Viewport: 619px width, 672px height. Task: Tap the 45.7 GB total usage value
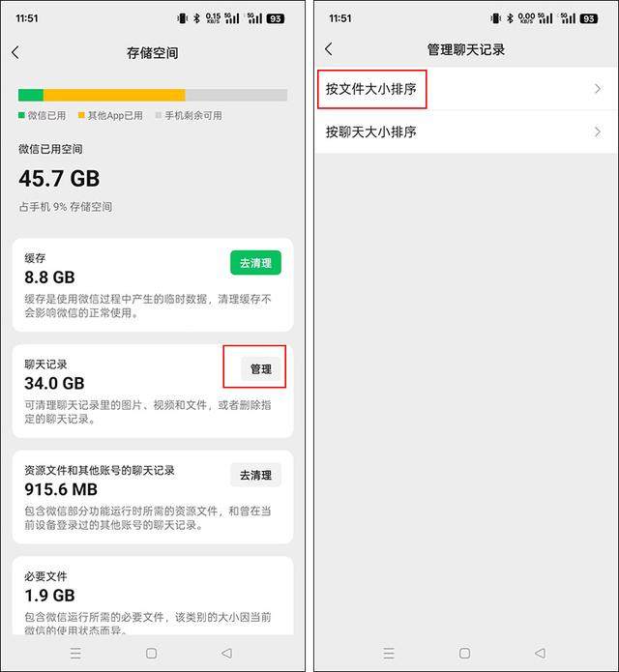click(59, 178)
